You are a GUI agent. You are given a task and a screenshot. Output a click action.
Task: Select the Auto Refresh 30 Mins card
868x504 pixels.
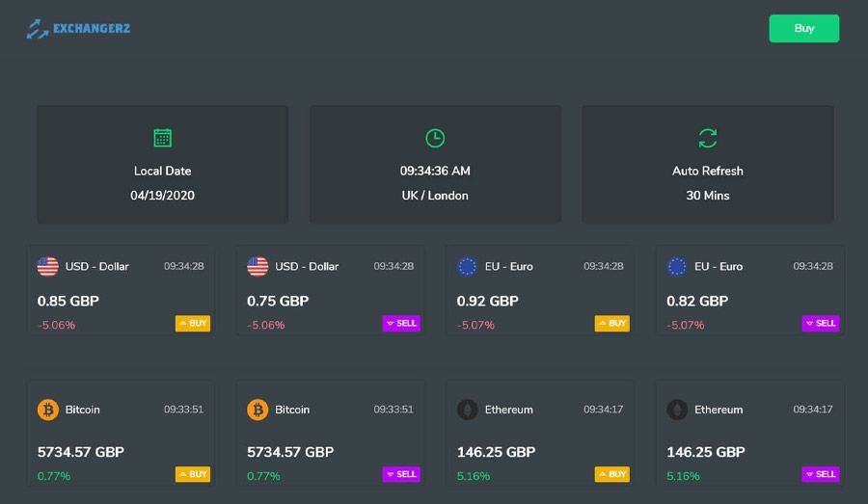point(708,165)
